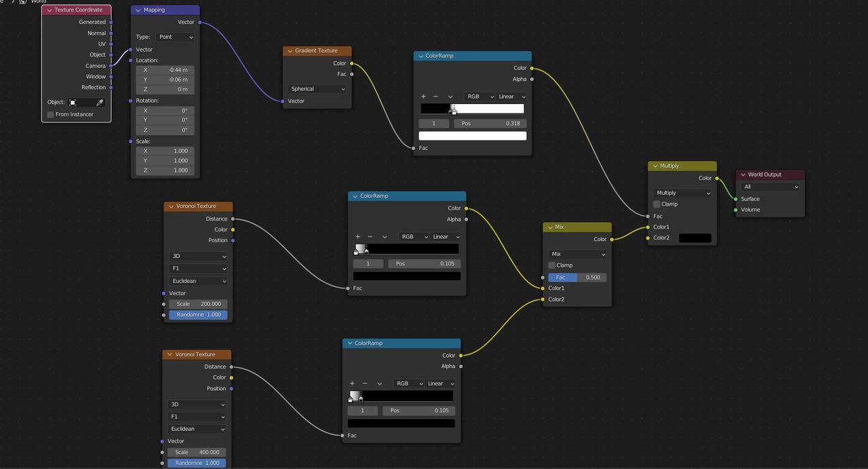Open the 3D dimensions dropdown in top Voronoi Texture
The image size is (868, 469).
tap(198, 257)
